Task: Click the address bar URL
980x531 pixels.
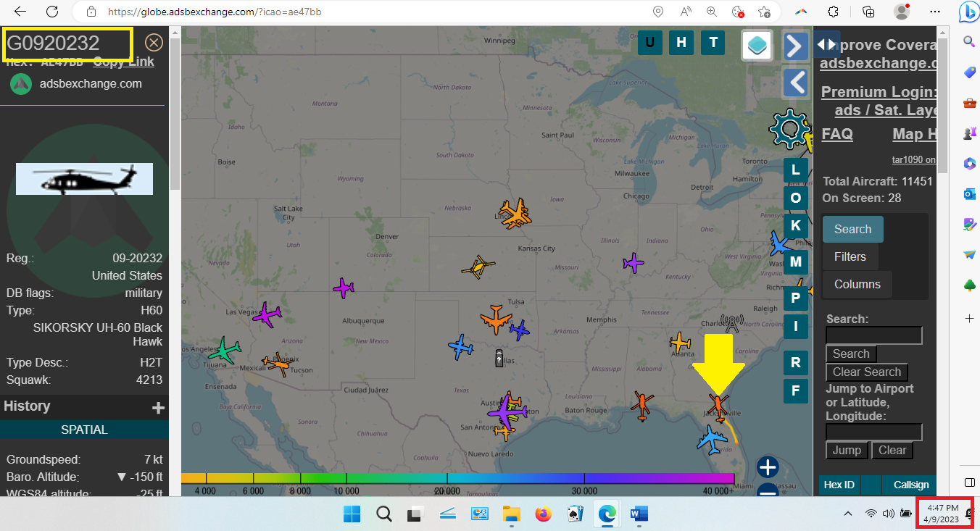Action: point(215,12)
